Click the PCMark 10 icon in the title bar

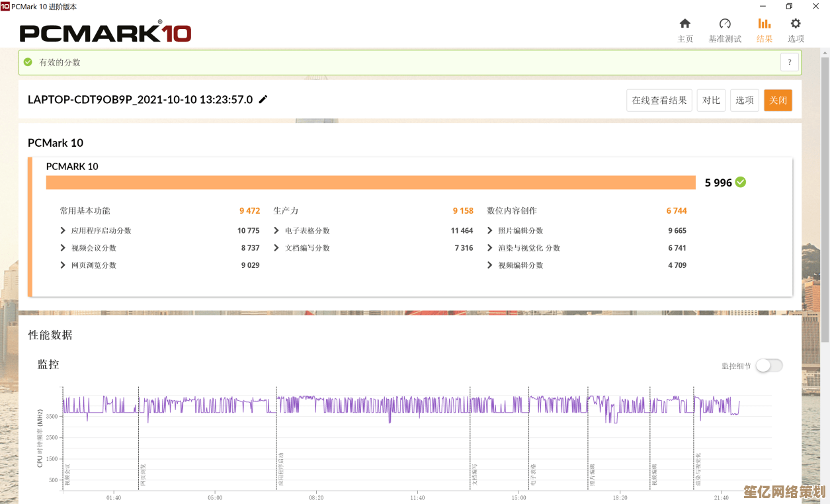(7, 7)
